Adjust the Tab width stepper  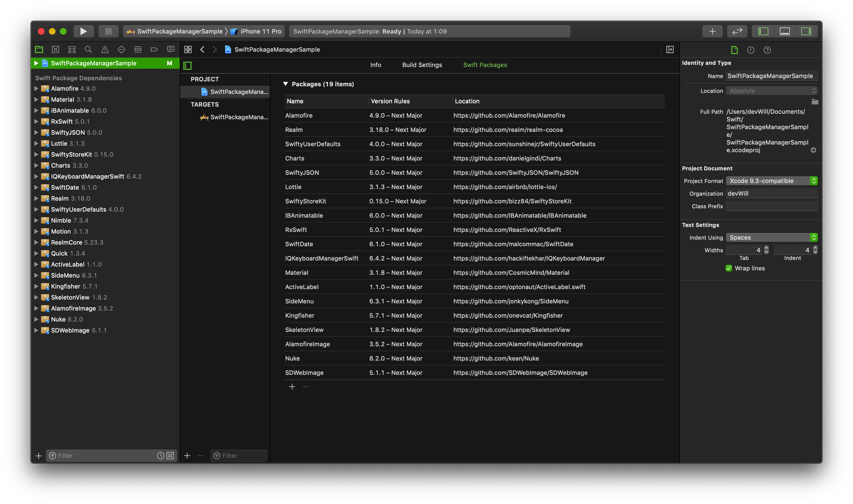click(766, 250)
